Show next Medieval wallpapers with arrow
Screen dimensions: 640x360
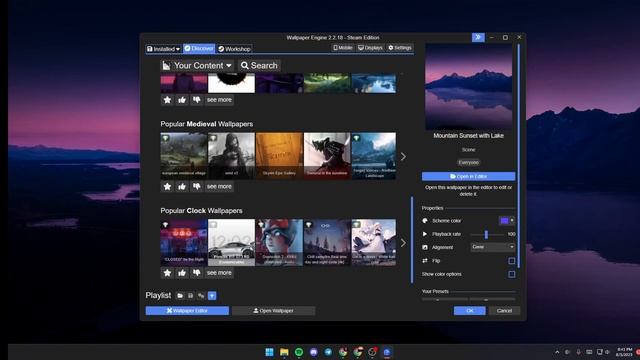point(403,157)
